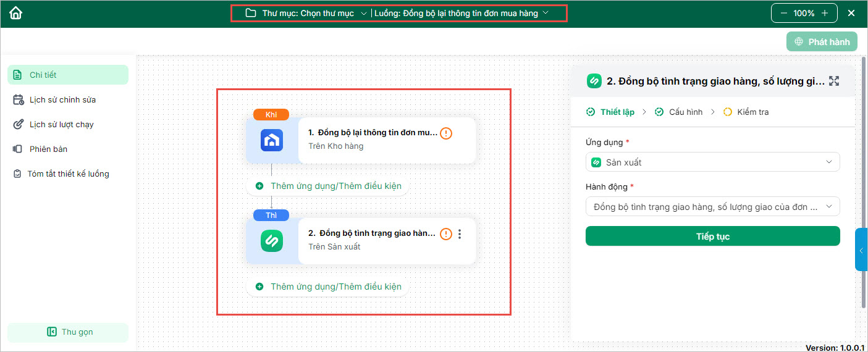Screen dimensions: 868x352
Task: Click the Phiên bản version icon
Action: pyautogui.click(x=18, y=149)
